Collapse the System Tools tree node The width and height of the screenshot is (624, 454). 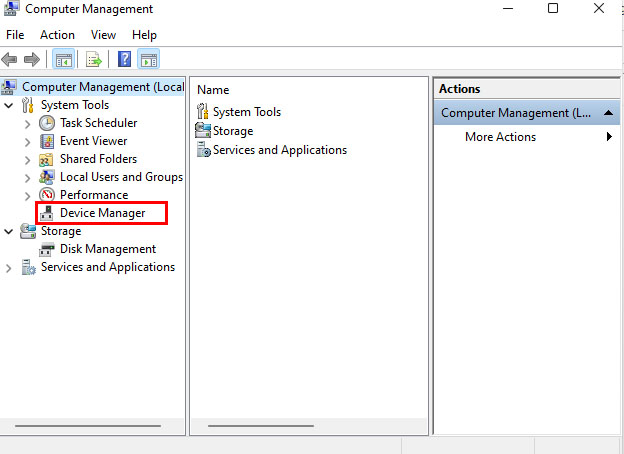coord(8,106)
